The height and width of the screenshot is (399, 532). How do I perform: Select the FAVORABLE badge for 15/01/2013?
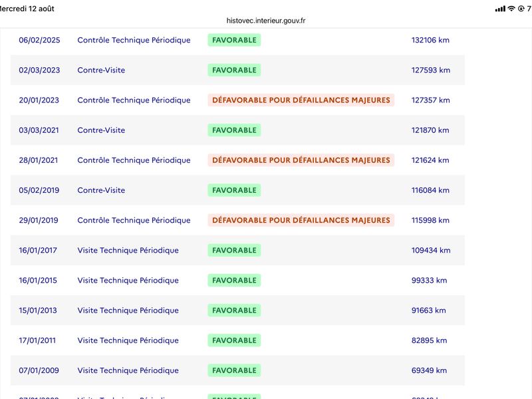(x=234, y=311)
